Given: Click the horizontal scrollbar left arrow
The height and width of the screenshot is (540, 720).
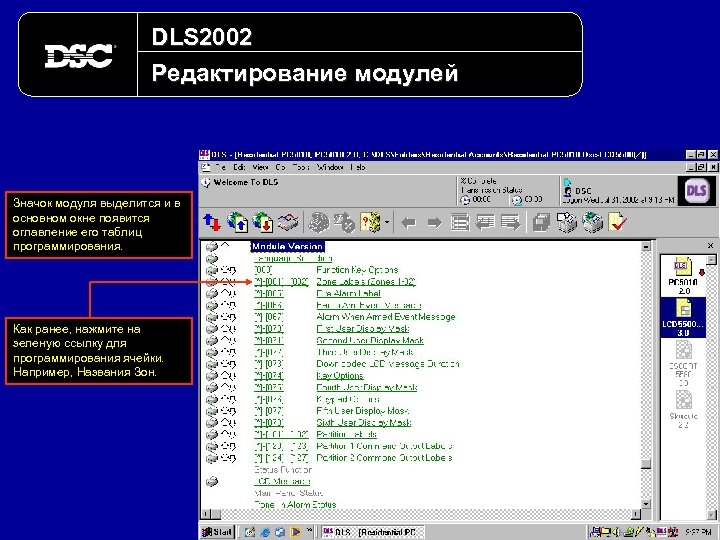Looking at the screenshot, I should [x=206, y=514].
